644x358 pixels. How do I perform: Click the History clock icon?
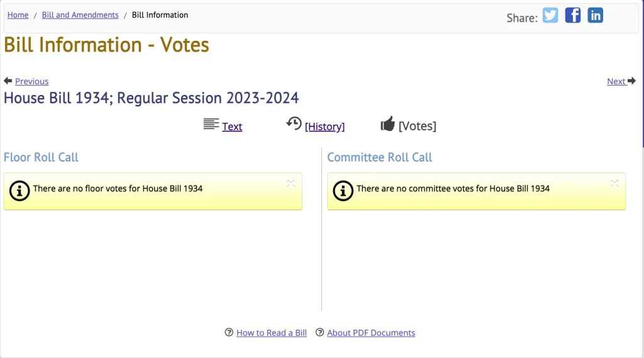294,123
